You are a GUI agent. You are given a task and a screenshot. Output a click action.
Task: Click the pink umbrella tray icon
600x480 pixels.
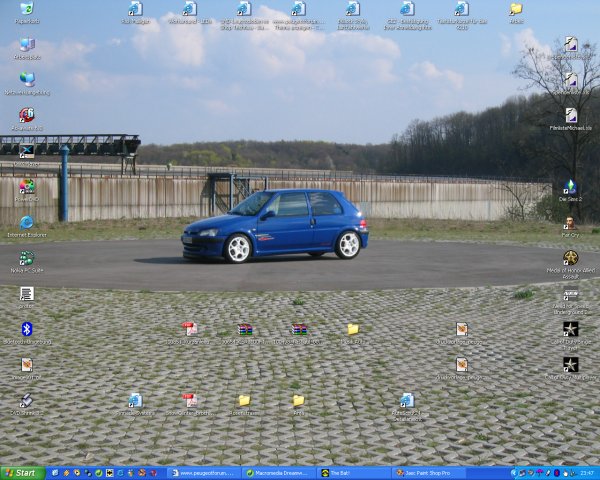540,473
